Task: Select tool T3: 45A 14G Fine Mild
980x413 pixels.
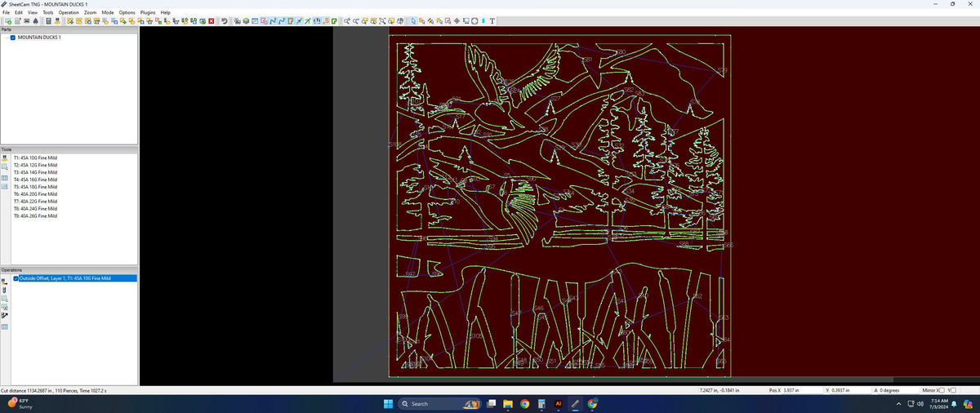Action: pyautogui.click(x=35, y=172)
